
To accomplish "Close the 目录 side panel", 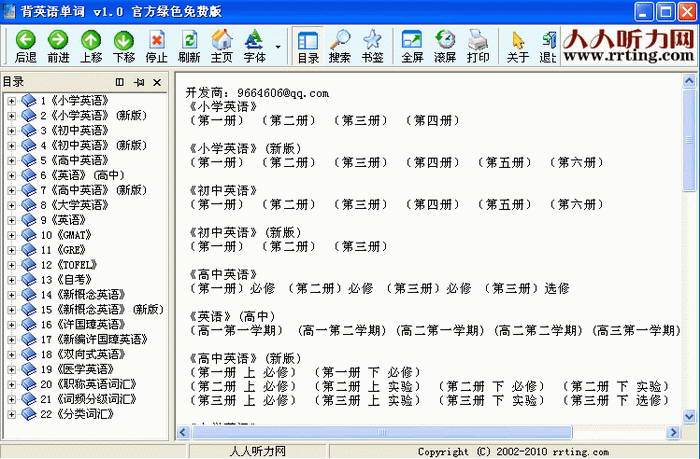I will point(157,82).
